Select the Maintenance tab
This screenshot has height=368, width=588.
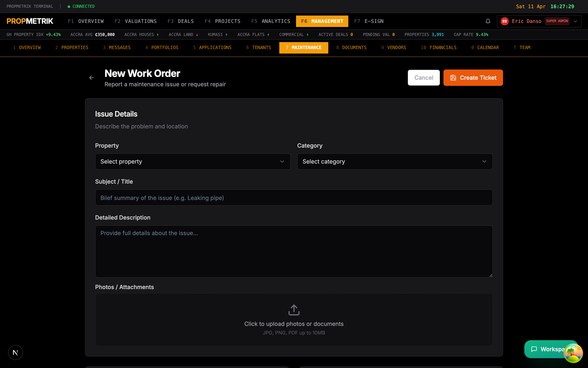pos(303,47)
